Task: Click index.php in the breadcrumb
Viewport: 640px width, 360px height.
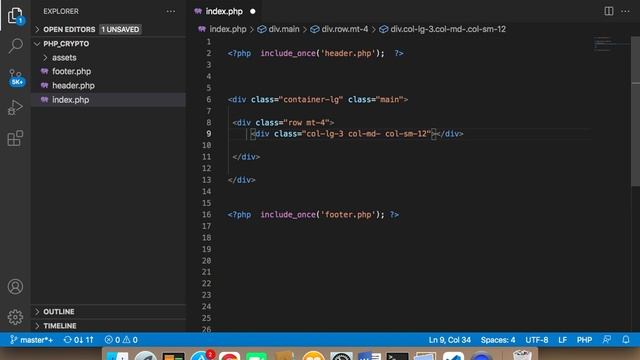Action: click(228, 29)
